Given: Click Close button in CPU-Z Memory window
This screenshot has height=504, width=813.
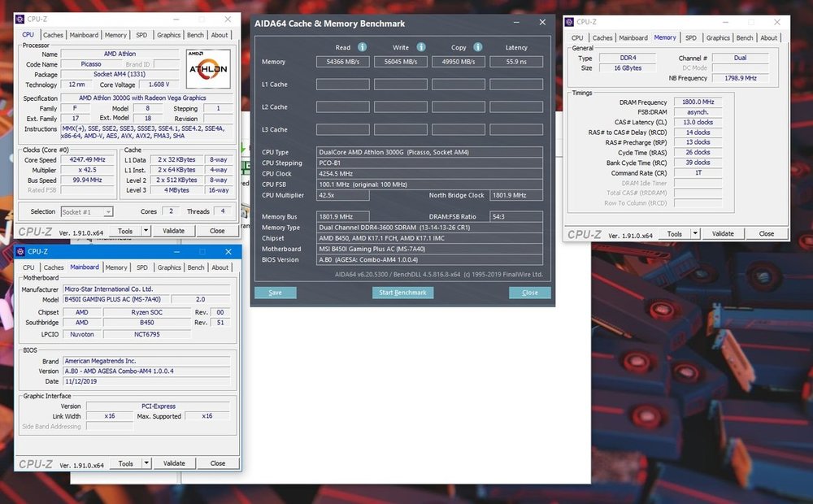Looking at the screenshot, I should tap(767, 233).
